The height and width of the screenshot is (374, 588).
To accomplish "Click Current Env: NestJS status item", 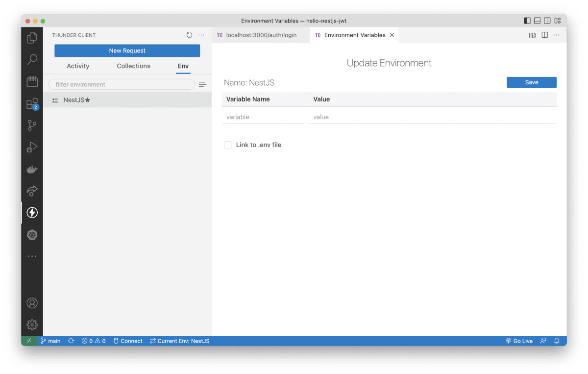I will [180, 341].
